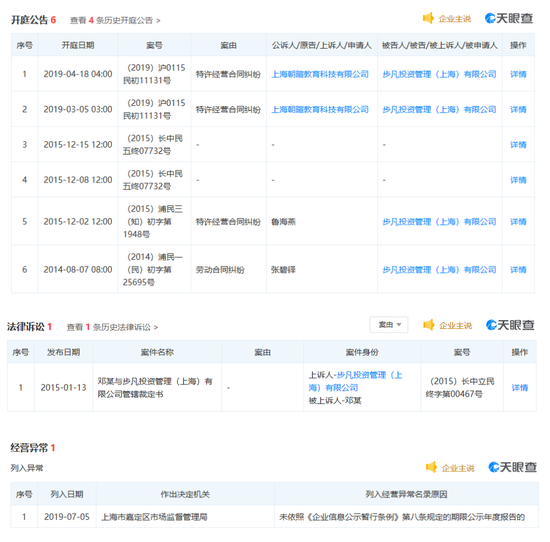
Task: Click 开庭日期 column header
Action: (78, 45)
